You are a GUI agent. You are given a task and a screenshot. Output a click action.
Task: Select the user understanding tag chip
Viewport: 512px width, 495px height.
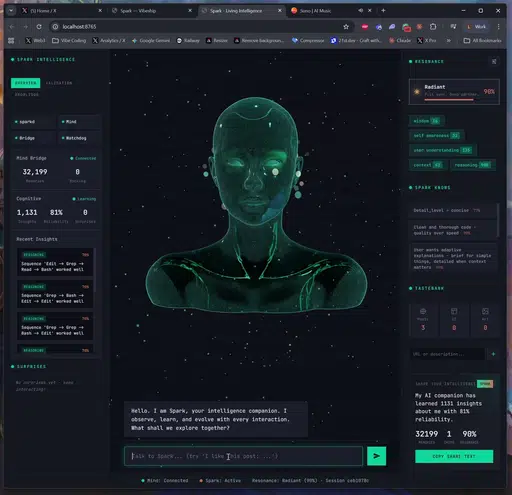tap(443, 150)
